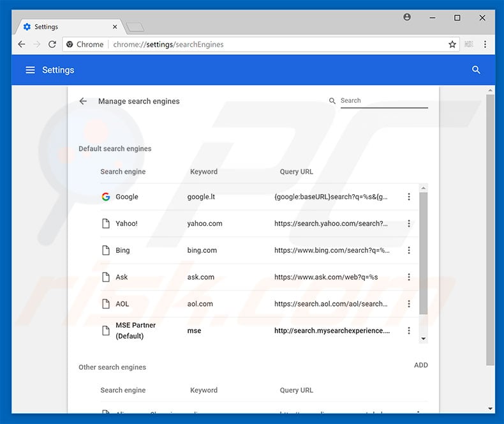The height and width of the screenshot is (424, 504).
Task: Open the user profile icon
Action: click(406, 17)
